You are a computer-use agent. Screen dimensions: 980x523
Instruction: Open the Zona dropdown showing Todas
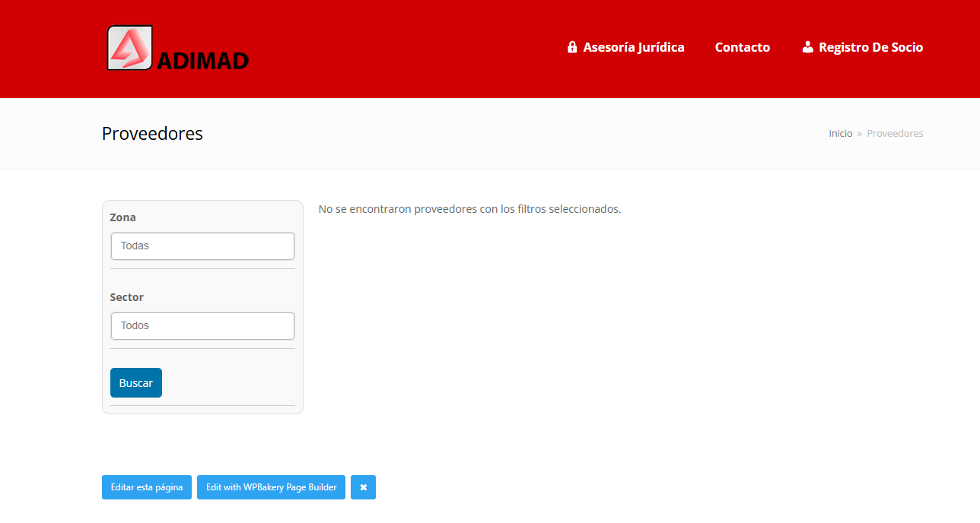coord(202,246)
